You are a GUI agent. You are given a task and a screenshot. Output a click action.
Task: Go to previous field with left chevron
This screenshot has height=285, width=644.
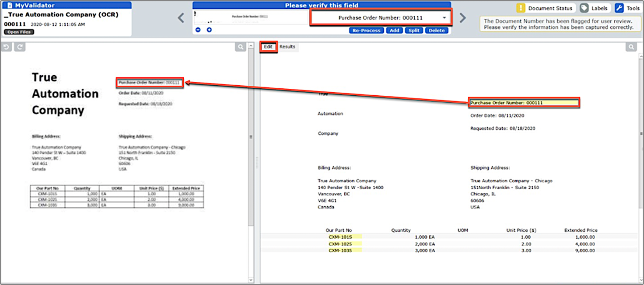181,18
